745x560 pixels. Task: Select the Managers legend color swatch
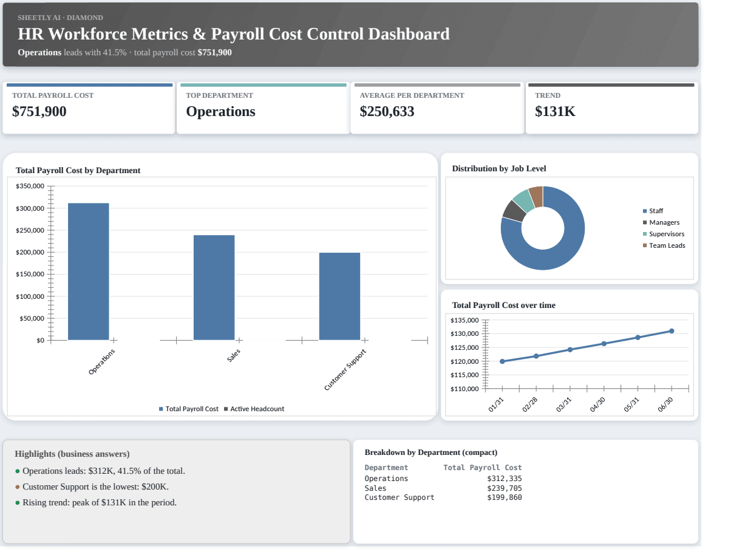[645, 222]
